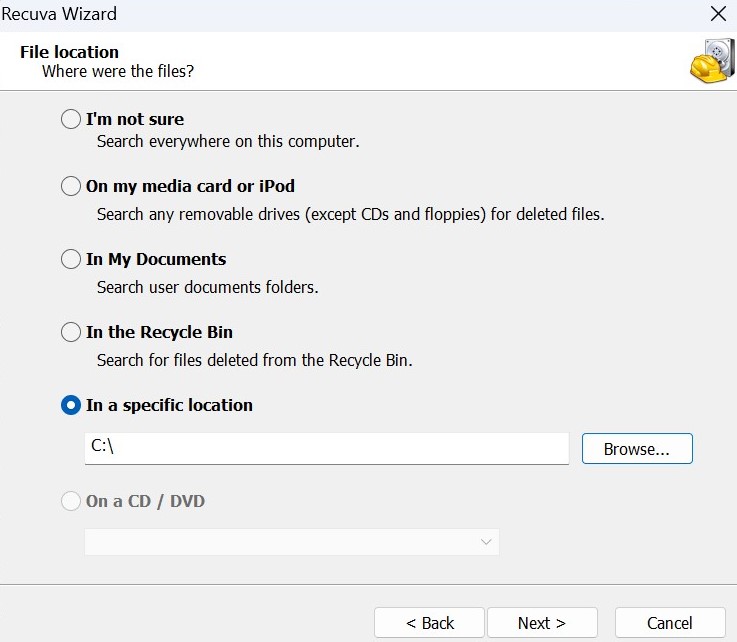Click the "Where were the files?" subtitle
The image size is (737, 642).
tap(118, 72)
